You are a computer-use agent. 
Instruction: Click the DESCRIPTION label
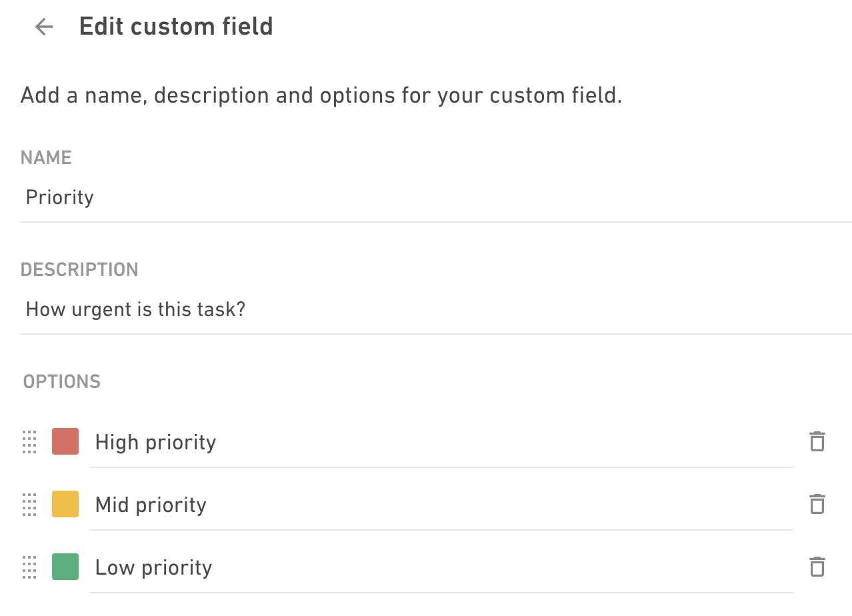click(79, 269)
